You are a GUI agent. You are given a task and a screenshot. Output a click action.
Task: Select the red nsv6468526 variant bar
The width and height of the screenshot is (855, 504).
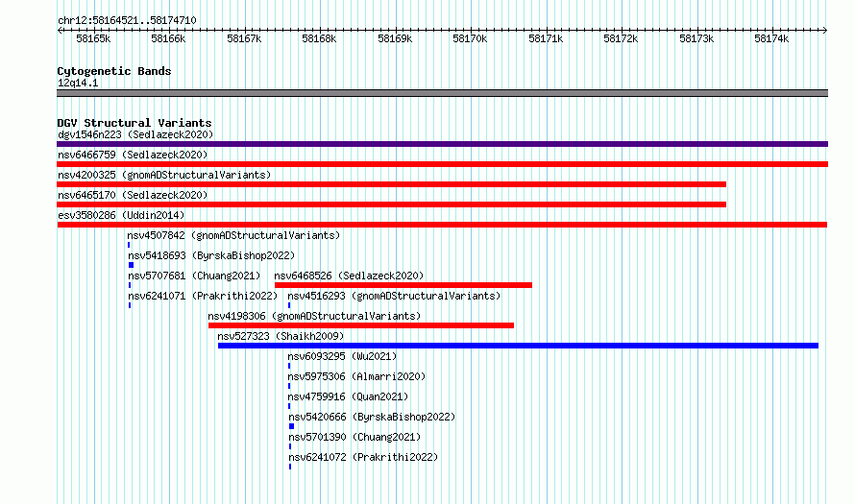403,285
